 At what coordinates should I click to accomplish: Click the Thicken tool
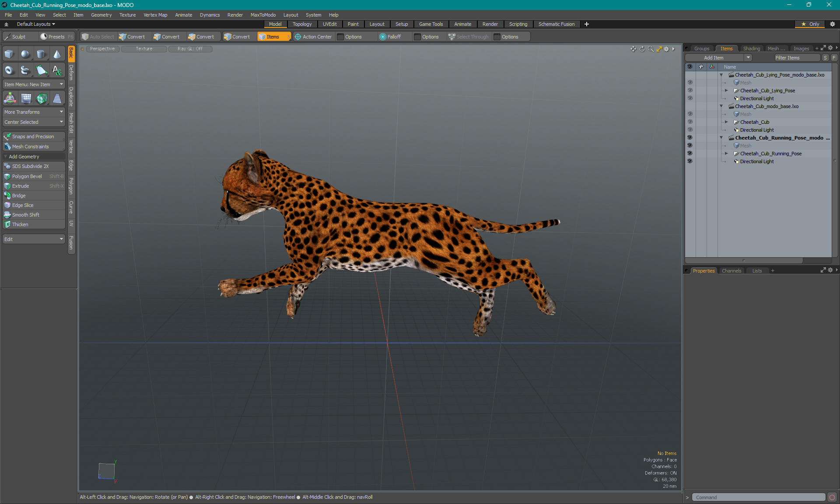[x=34, y=224]
